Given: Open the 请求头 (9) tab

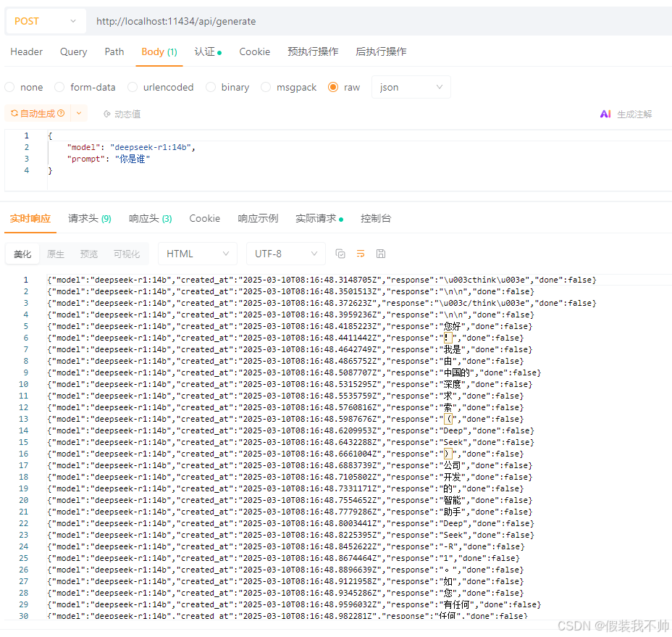Looking at the screenshot, I should (x=90, y=219).
